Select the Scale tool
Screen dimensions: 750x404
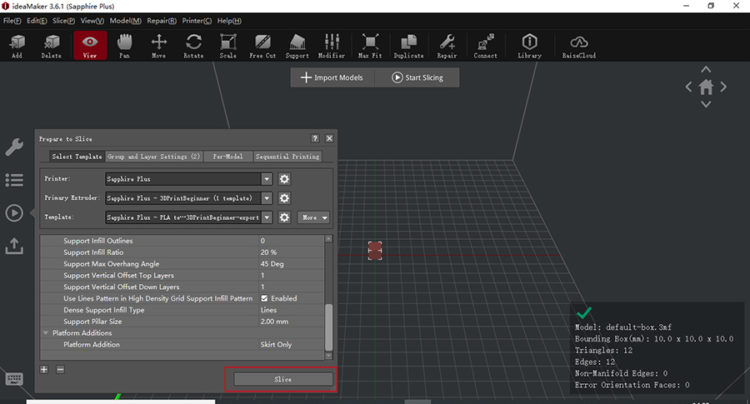coord(228,46)
